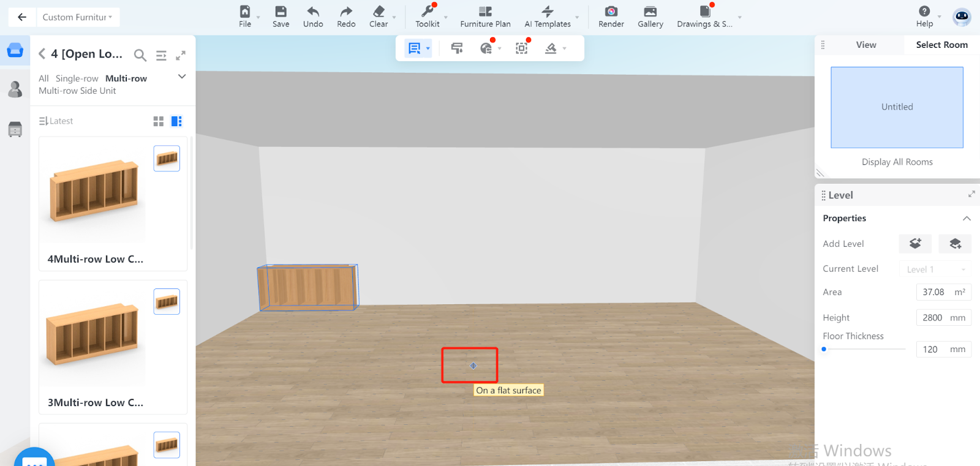The image size is (980, 466).
Task: Open the File menu
Action: (x=245, y=17)
